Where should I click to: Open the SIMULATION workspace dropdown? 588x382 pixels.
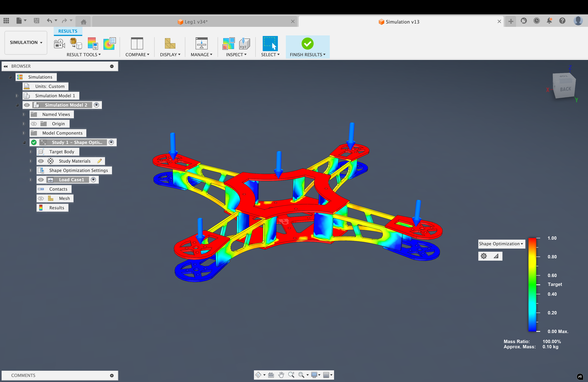coord(26,43)
